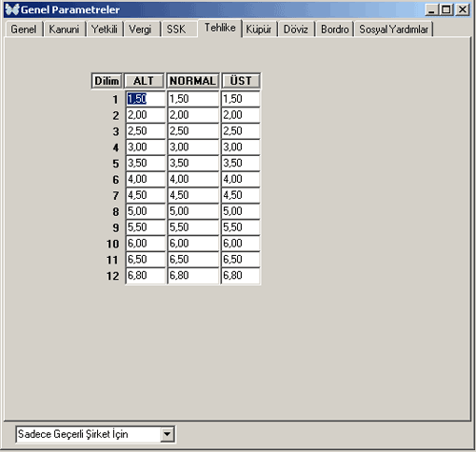Go to the SSK tab
The width and height of the screenshot is (476, 452).
click(176, 29)
